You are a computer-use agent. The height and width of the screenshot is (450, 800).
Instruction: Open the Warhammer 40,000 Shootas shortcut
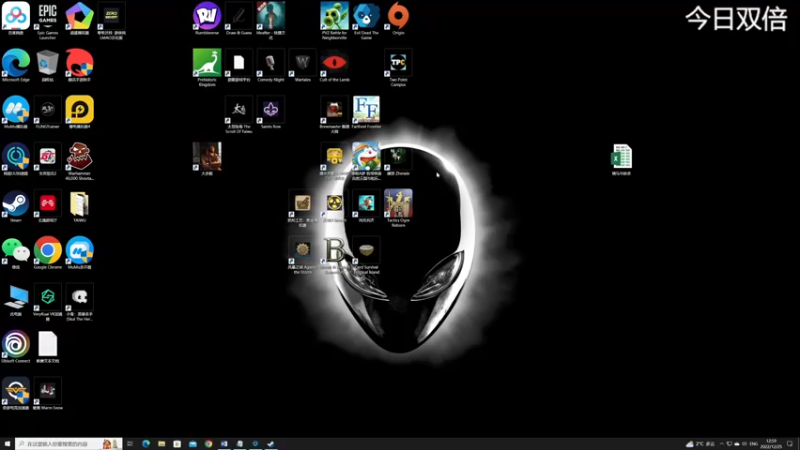point(80,161)
